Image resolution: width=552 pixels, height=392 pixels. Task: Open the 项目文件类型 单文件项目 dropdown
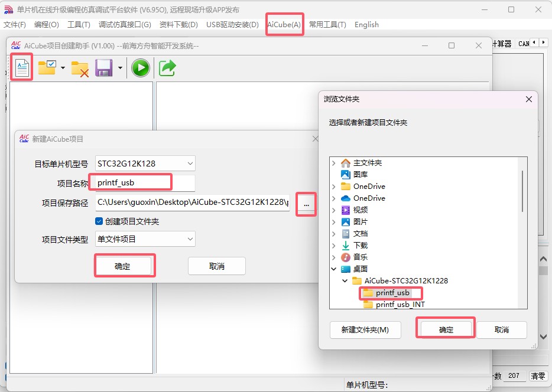(145, 239)
